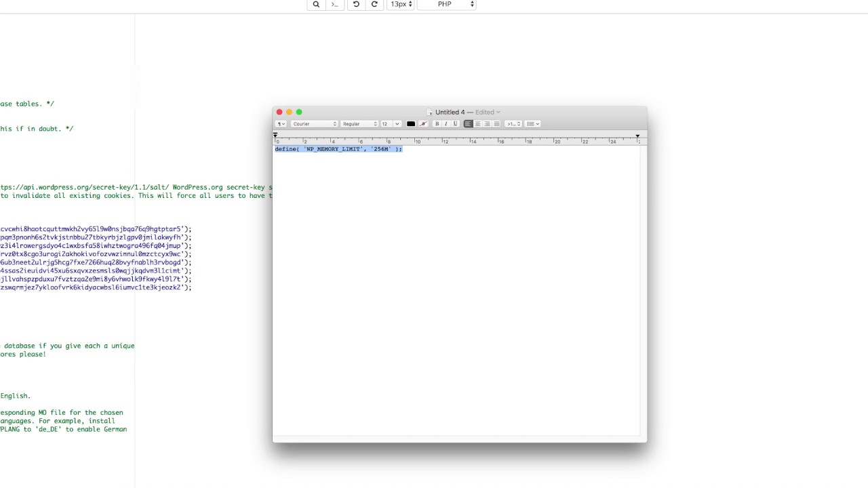
Task: Click salt line ending '4l9l7t');'
Action: 96,279
